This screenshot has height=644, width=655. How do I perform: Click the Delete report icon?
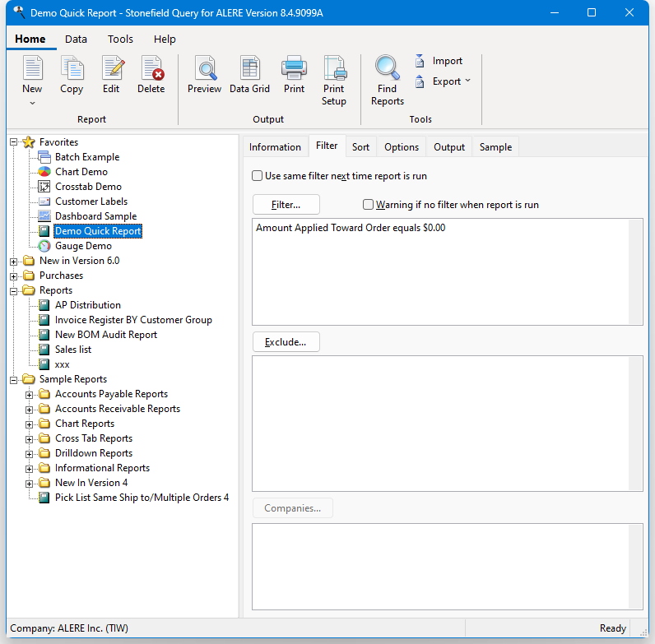(152, 67)
